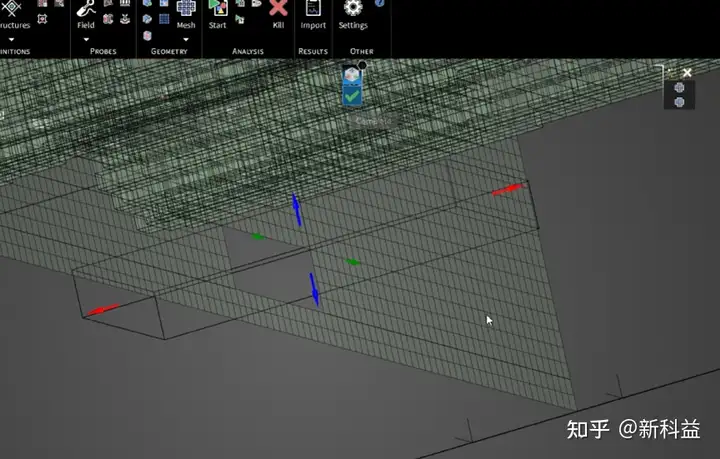720x459 pixels.
Task: Click the lower blue arrow handle
Action: click(x=314, y=289)
